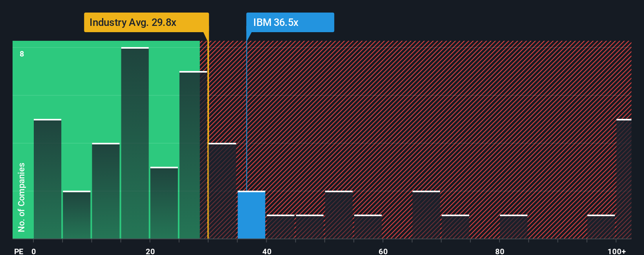Select the bar at PE 95 to 100
This screenshot has width=644, height=255.
[601, 227]
